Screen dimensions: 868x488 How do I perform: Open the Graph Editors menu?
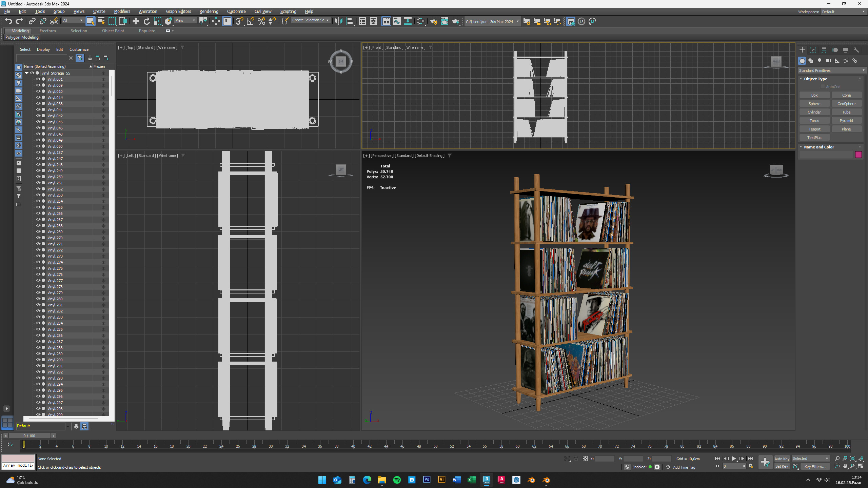(x=178, y=12)
